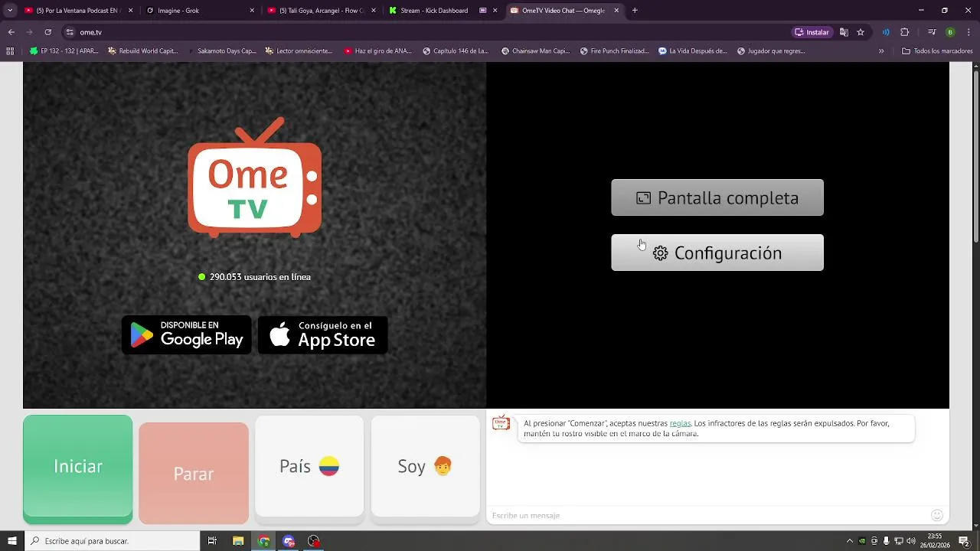The image size is (980, 551).
Task: Open Rebuild World Capit... bookmark
Action: tap(143, 51)
